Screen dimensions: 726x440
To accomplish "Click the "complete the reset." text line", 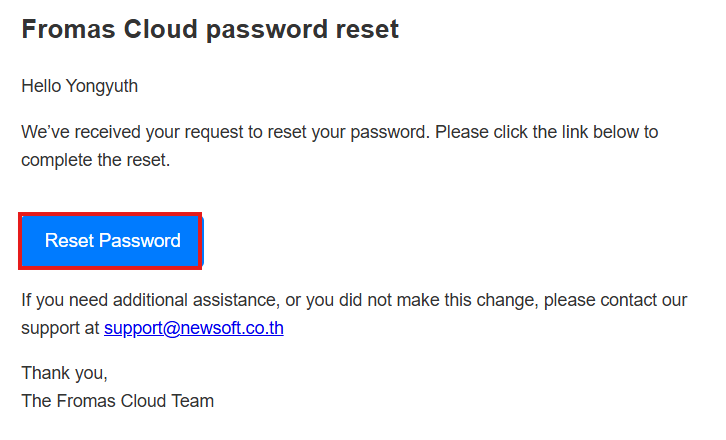I will (95, 160).
